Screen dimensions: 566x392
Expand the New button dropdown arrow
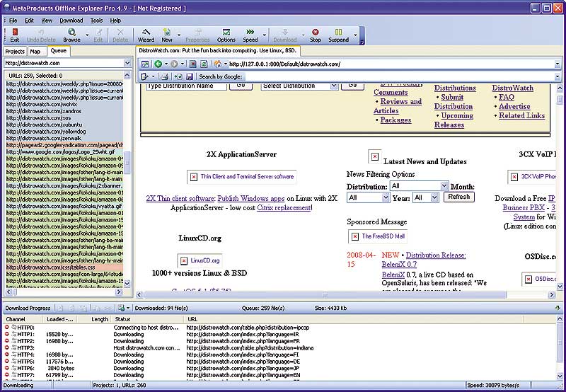pyautogui.click(x=179, y=35)
